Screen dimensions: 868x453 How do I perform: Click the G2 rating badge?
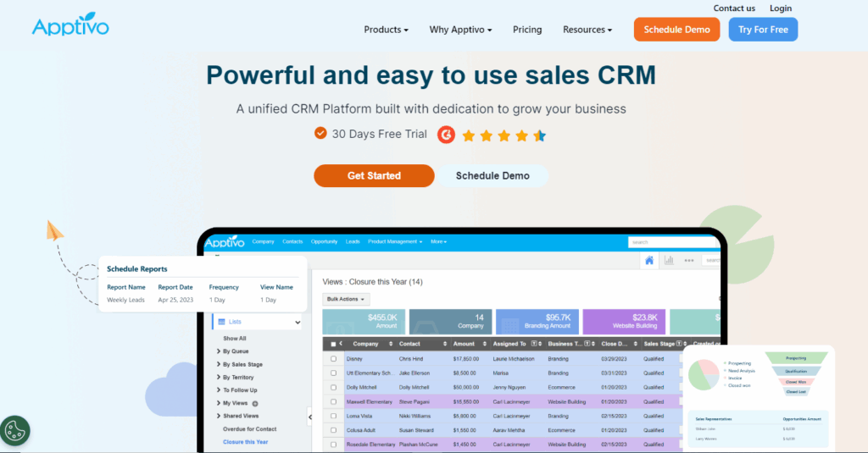coord(446,135)
